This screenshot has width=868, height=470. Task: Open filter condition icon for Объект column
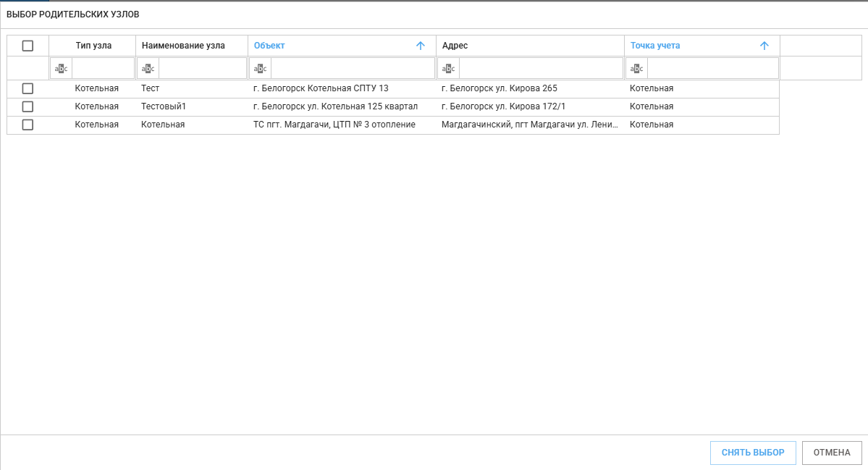tap(260, 69)
